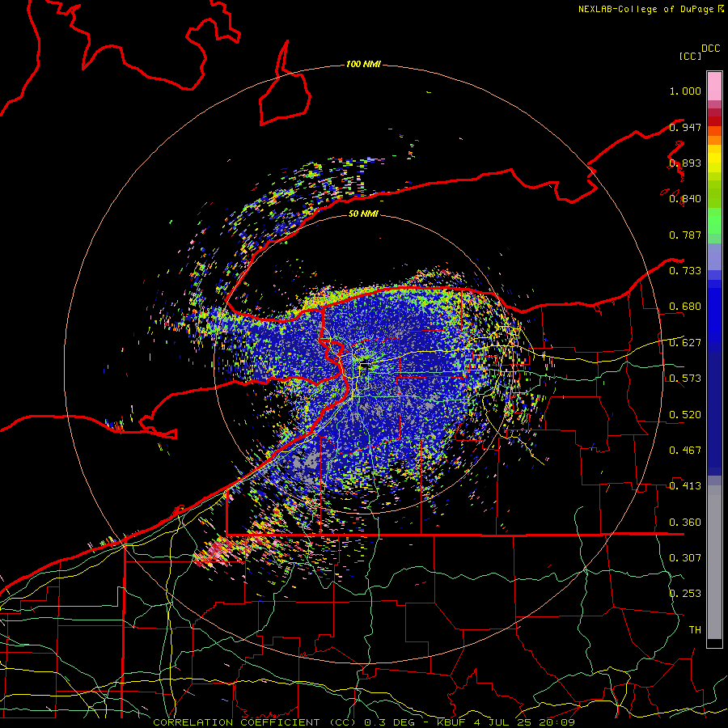The image size is (728, 728).
Task: Select the 0.253 scale value
Action: pyautogui.click(x=685, y=594)
